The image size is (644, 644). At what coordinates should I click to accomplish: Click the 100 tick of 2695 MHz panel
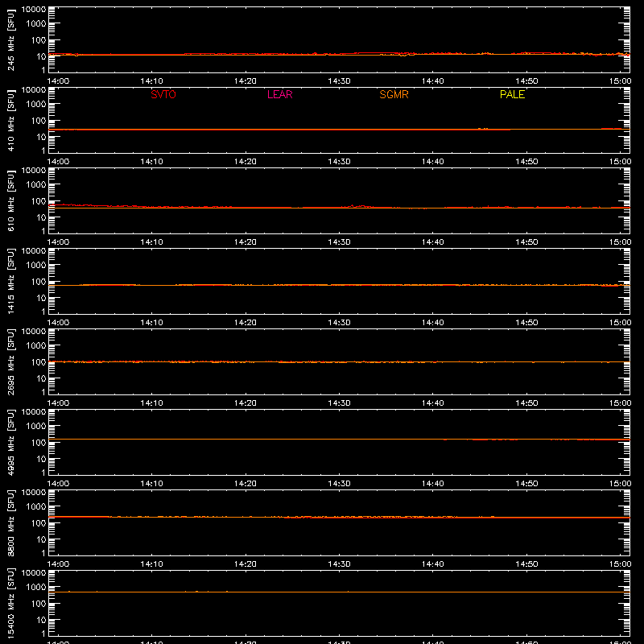39,361
